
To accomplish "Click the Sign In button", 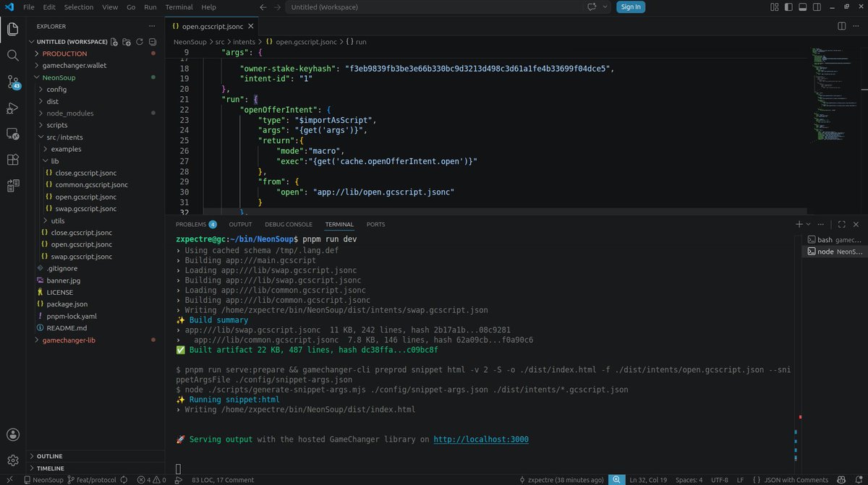I will (630, 7).
